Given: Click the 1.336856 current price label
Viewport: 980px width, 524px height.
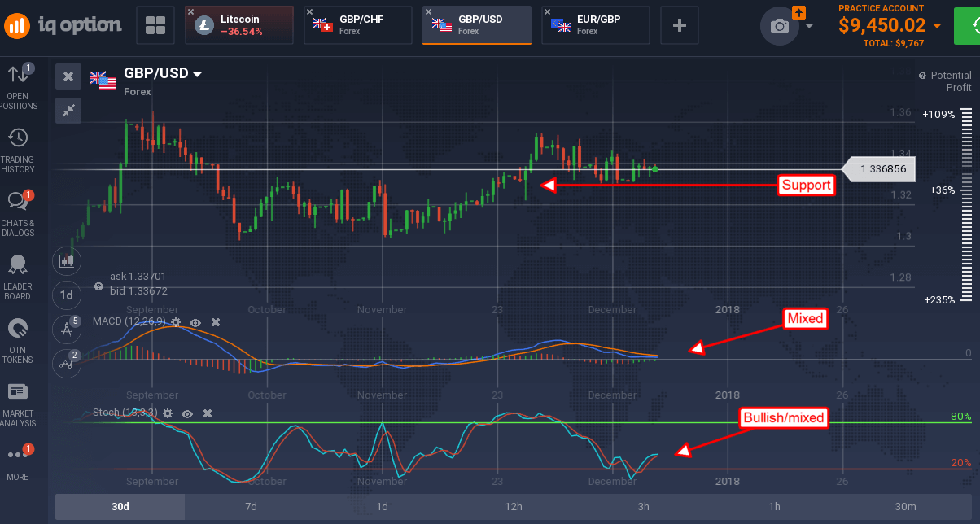Looking at the screenshot, I should tap(877, 169).
